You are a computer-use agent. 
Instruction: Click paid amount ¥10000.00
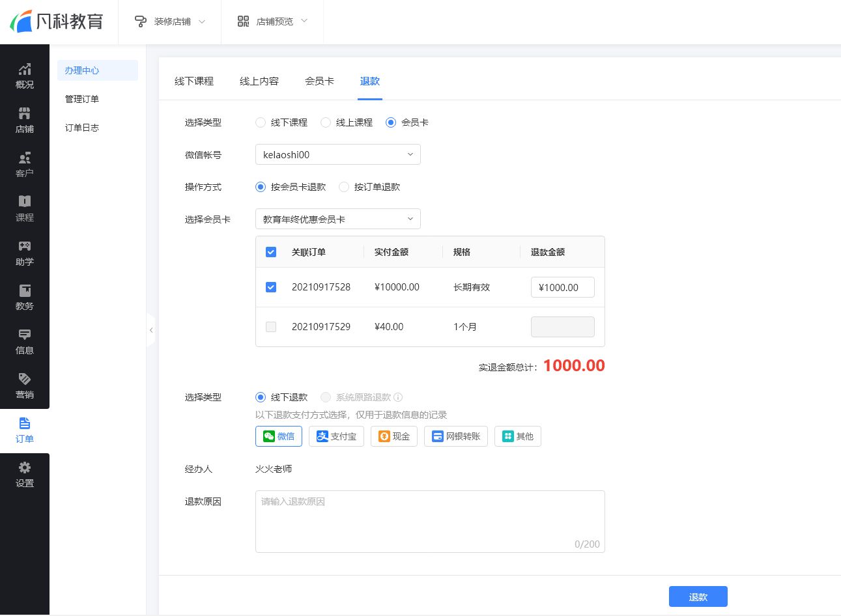[x=397, y=287]
